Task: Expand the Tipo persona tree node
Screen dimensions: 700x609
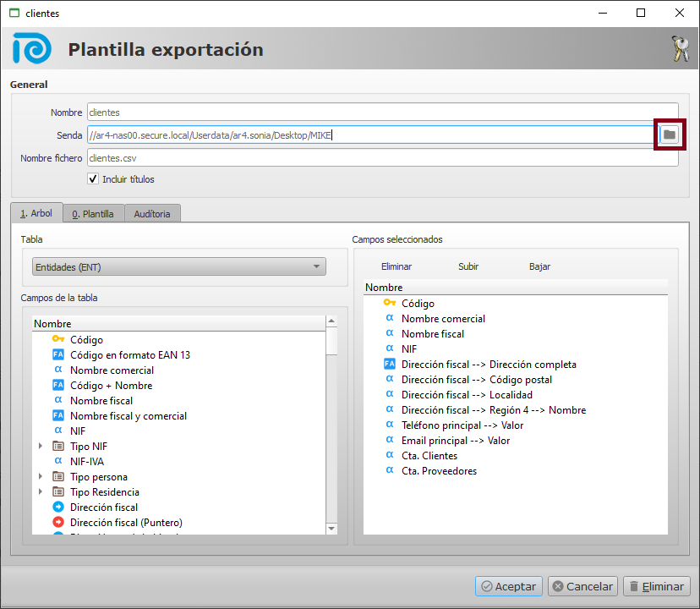Action: [40, 477]
